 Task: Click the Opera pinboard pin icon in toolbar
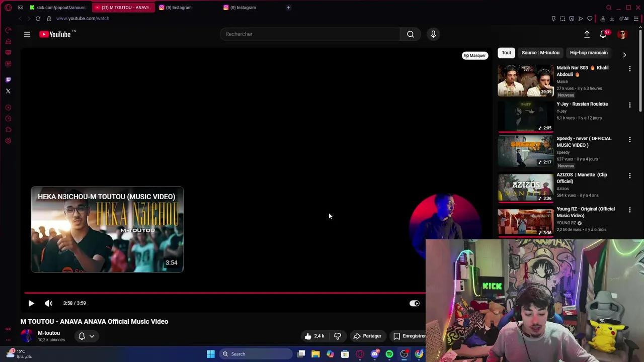tap(553, 19)
